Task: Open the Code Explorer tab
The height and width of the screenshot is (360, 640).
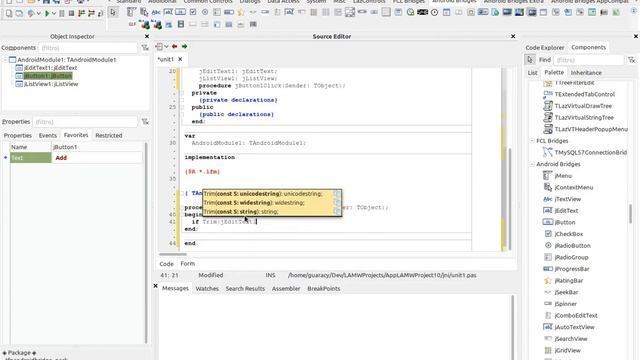Action: (544, 47)
